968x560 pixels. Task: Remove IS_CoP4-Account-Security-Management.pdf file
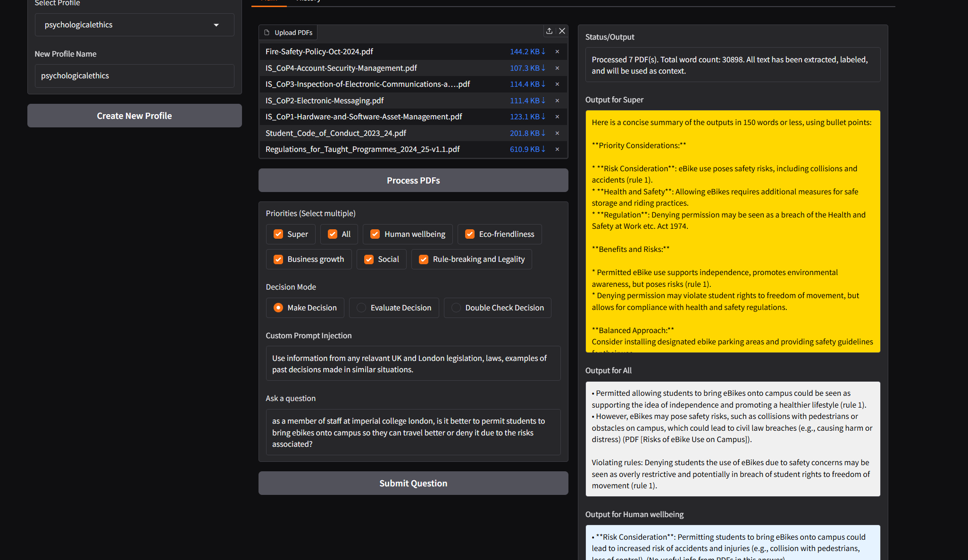click(557, 68)
